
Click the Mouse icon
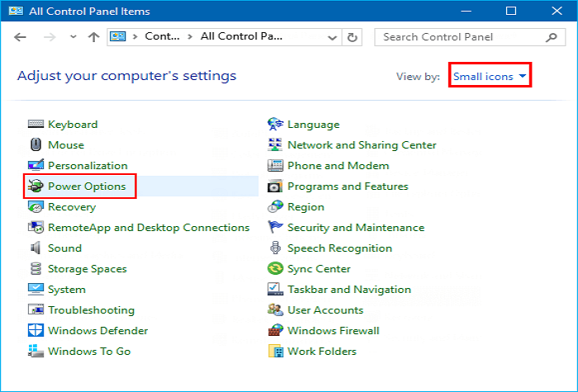coord(36,145)
